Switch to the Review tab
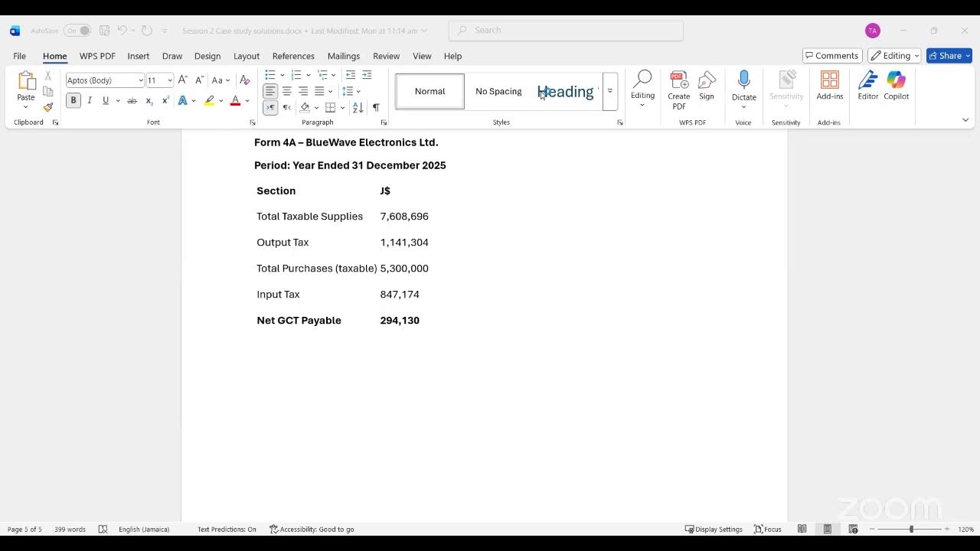 point(386,56)
